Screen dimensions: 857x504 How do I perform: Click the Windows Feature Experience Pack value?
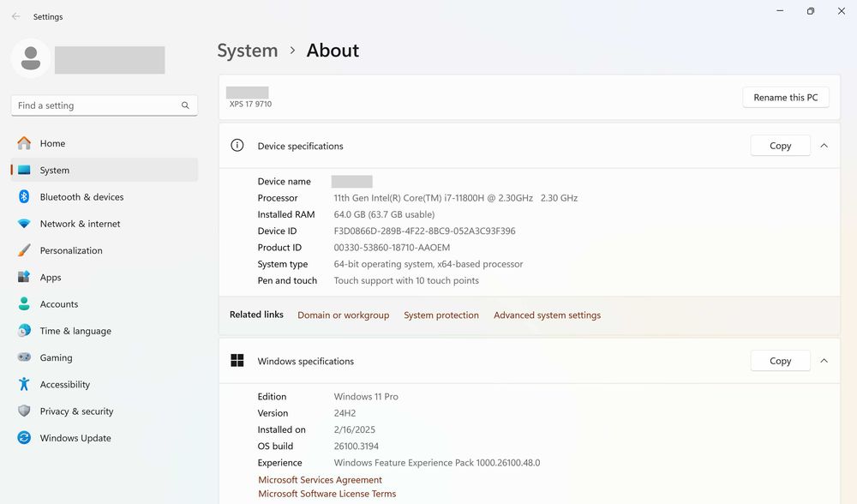[x=437, y=463]
